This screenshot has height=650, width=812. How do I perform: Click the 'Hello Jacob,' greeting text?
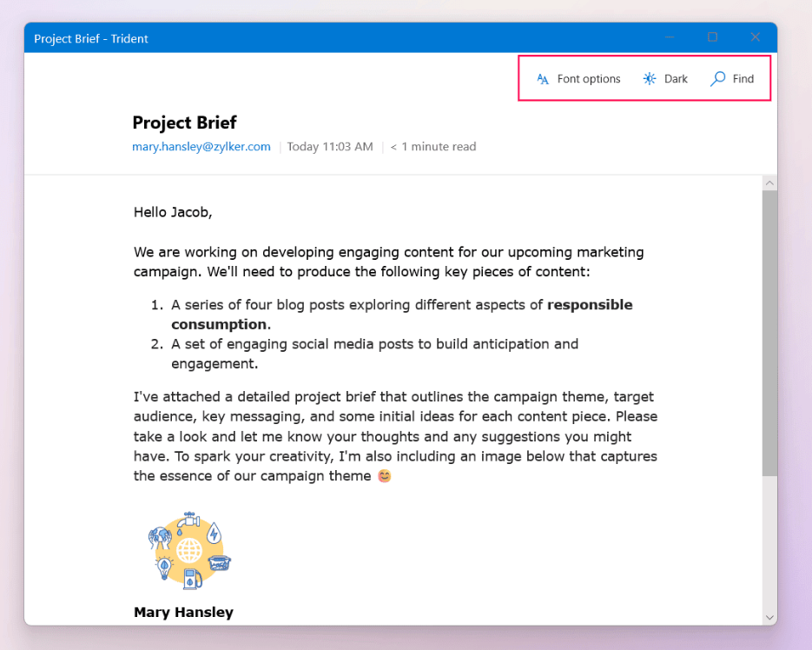click(173, 213)
